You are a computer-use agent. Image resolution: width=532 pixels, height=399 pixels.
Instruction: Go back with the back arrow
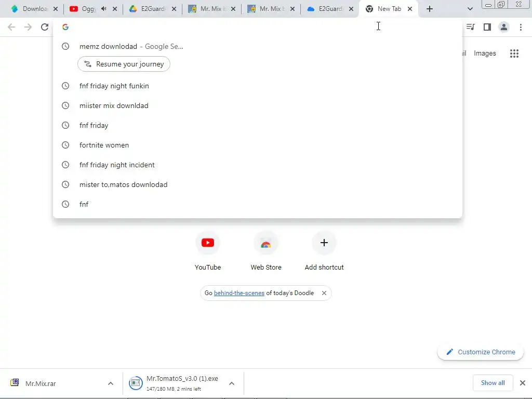point(11,27)
